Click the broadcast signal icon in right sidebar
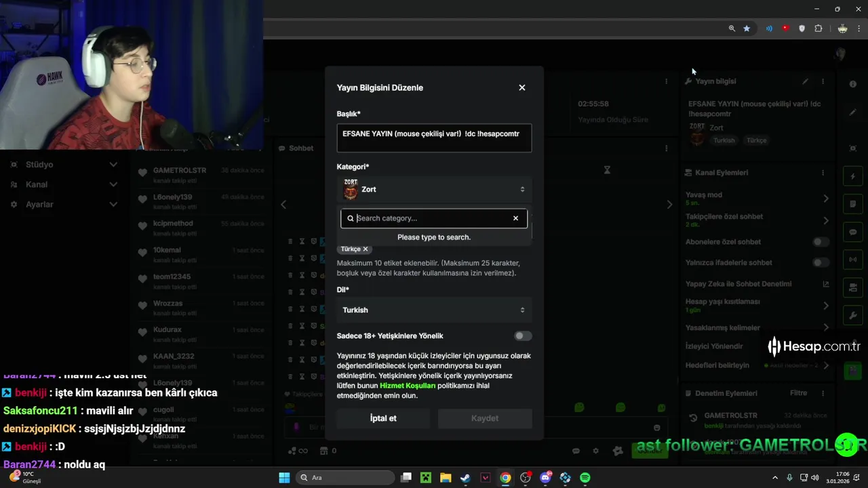Image resolution: width=868 pixels, height=488 pixels. click(853, 260)
